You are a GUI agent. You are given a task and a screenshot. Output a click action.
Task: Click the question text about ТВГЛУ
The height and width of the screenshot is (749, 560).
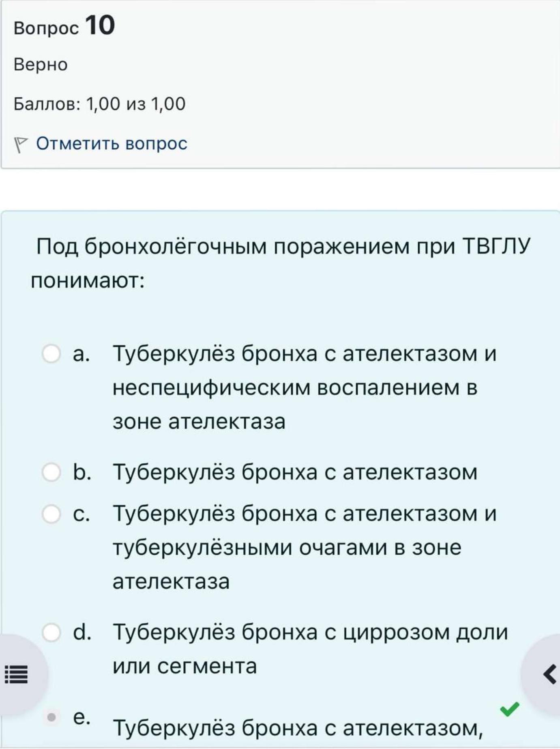tap(280, 263)
